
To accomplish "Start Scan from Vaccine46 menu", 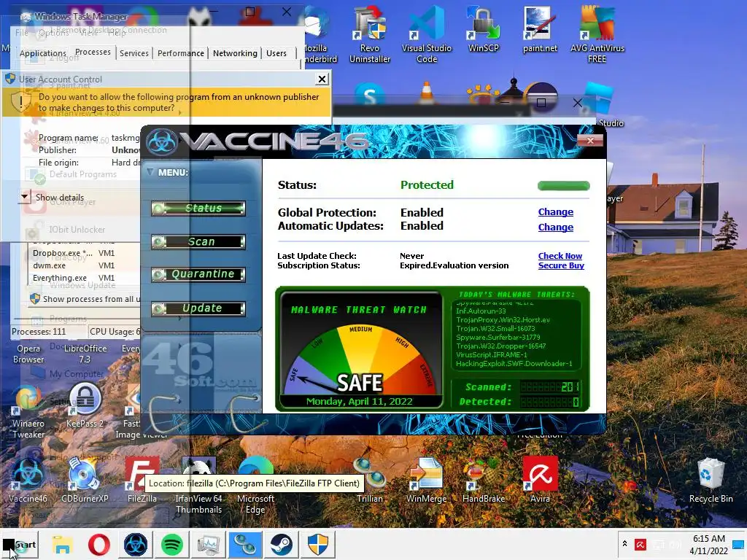I will [198, 242].
